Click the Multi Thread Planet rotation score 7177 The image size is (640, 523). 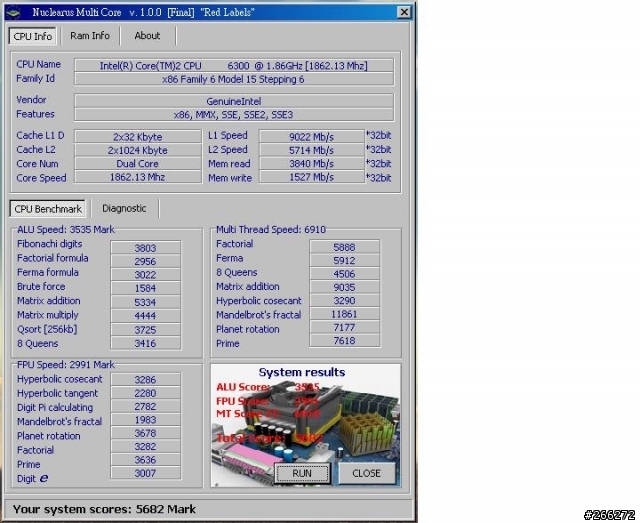[x=344, y=327]
